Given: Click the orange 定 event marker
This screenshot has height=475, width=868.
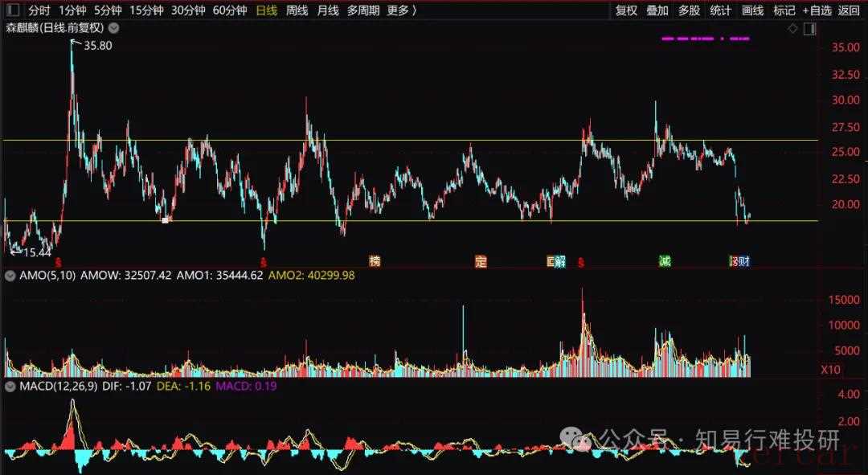Looking at the screenshot, I should click(481, 261).
